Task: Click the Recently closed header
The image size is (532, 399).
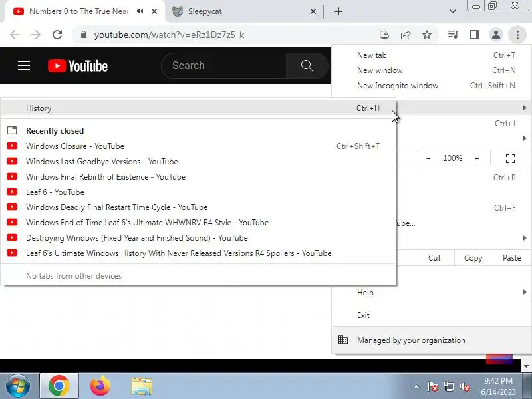Action: pos(55,131)
